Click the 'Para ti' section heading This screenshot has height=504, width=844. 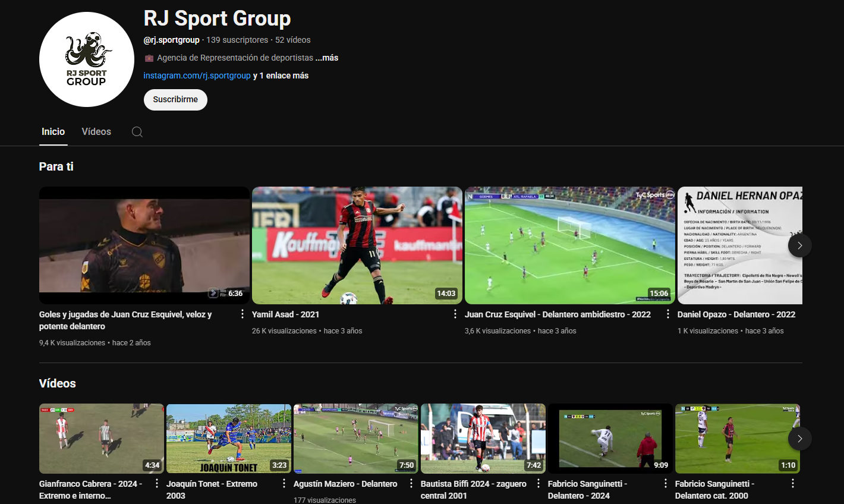point(56,166)
